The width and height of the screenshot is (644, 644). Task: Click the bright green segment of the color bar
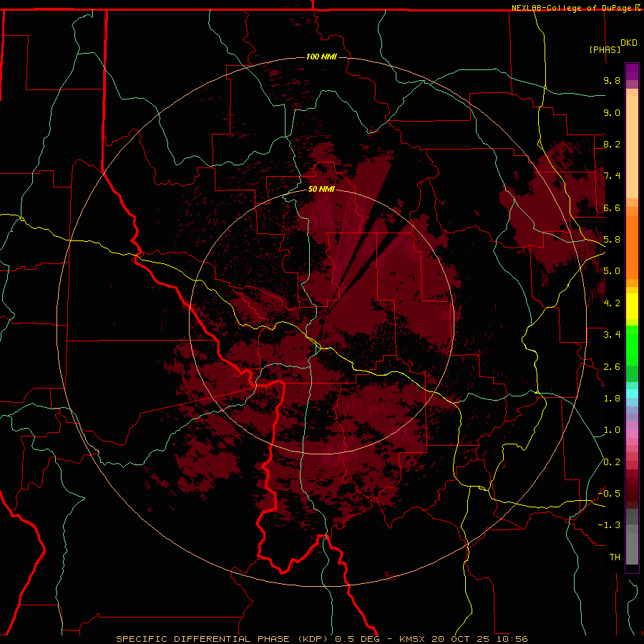point(632,345)
